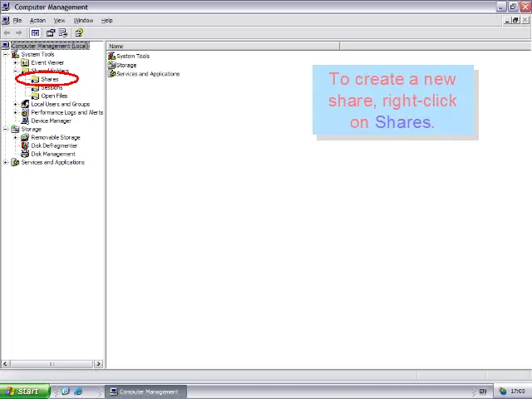Select Computer Management (Local) root node

tap(50, 46)
